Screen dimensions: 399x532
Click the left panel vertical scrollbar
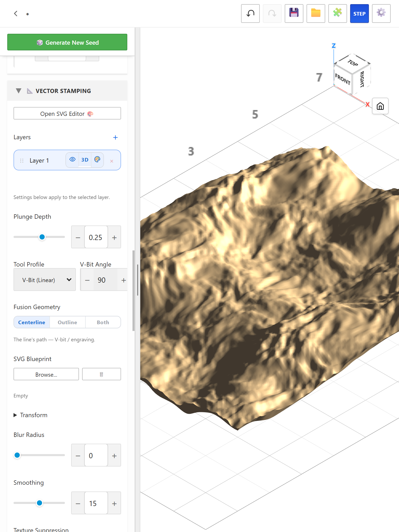click(134, 290)
